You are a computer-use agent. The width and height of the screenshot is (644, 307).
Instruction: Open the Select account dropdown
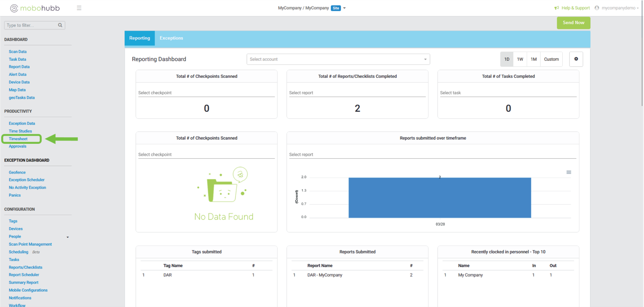point(338,59)
